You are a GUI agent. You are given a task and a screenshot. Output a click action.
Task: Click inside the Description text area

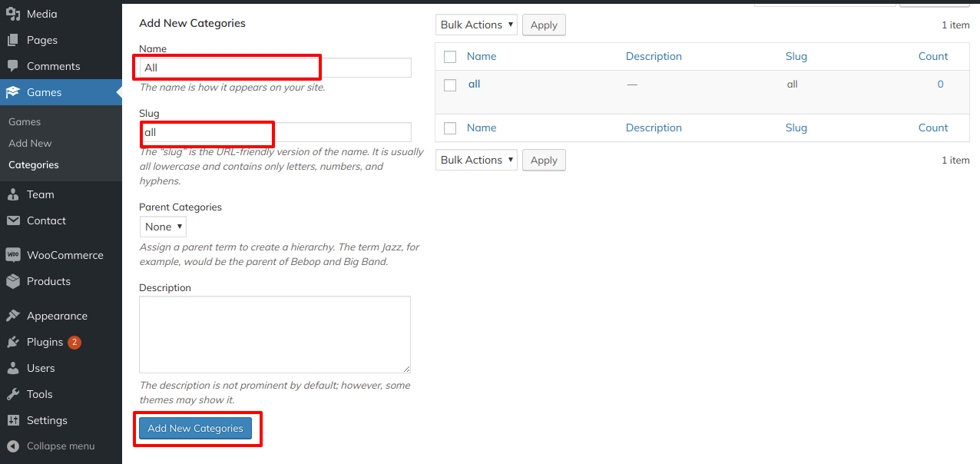click(274, 335)
